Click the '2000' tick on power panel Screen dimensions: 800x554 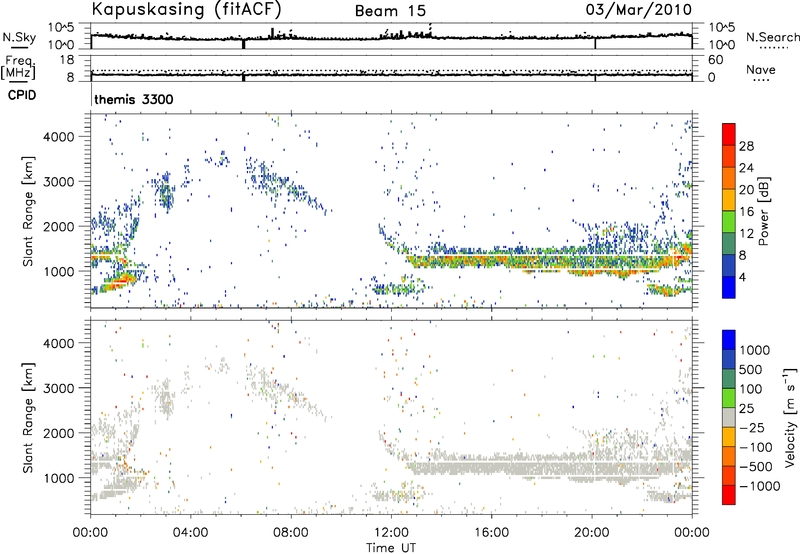[x=59, y=226]
